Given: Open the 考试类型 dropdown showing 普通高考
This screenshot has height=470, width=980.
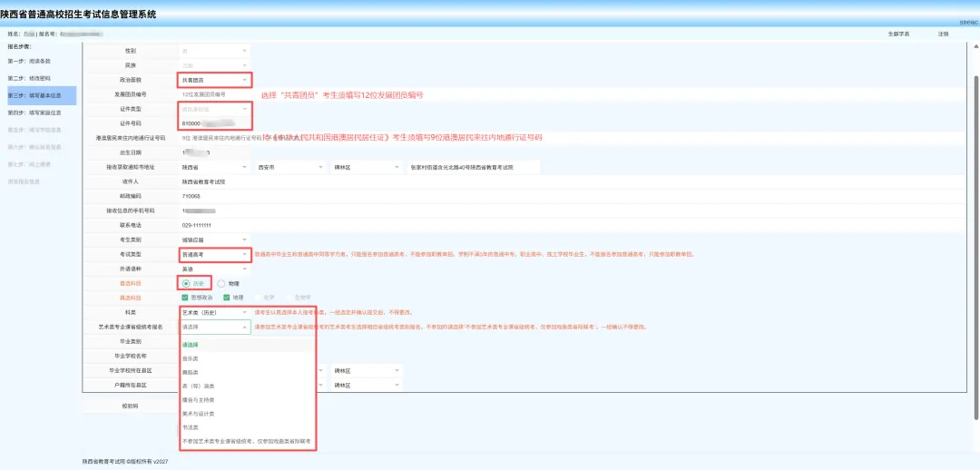Looking at the screenshot, I should [214, 255].
